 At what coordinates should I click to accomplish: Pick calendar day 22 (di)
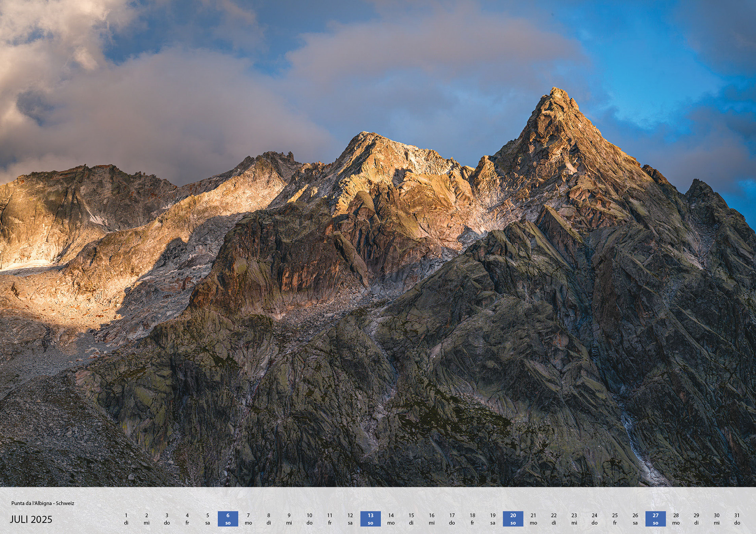coord(554,519)
